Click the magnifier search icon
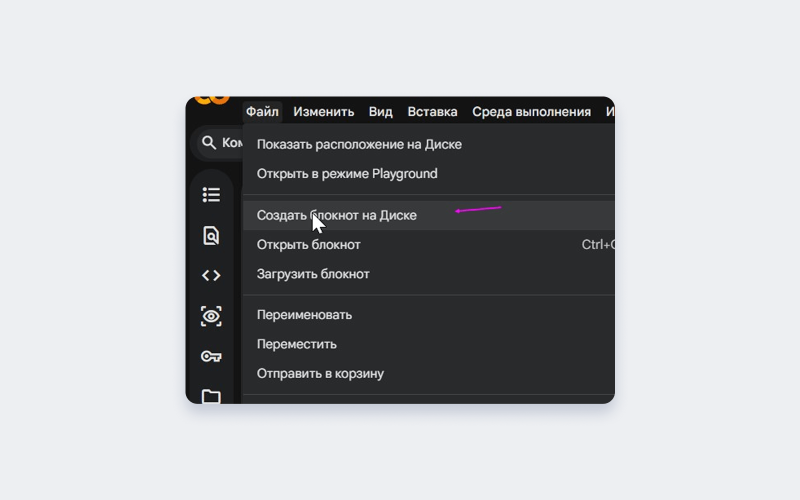The image size is (800, 500). point(209,143)
